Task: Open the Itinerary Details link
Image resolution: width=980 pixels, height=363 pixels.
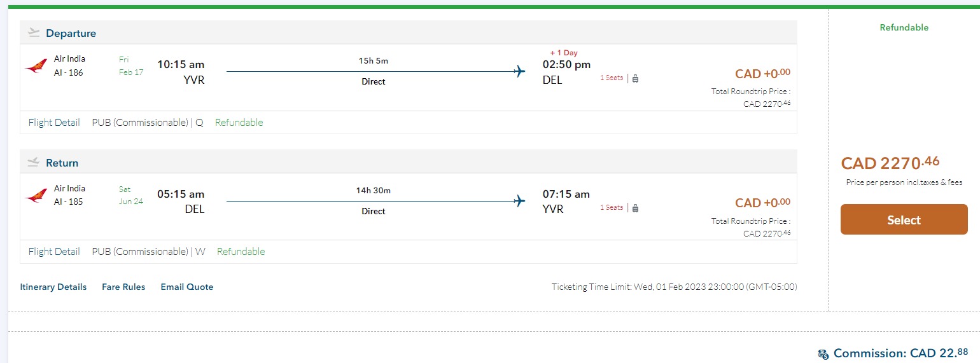Action: pos(53,287)
